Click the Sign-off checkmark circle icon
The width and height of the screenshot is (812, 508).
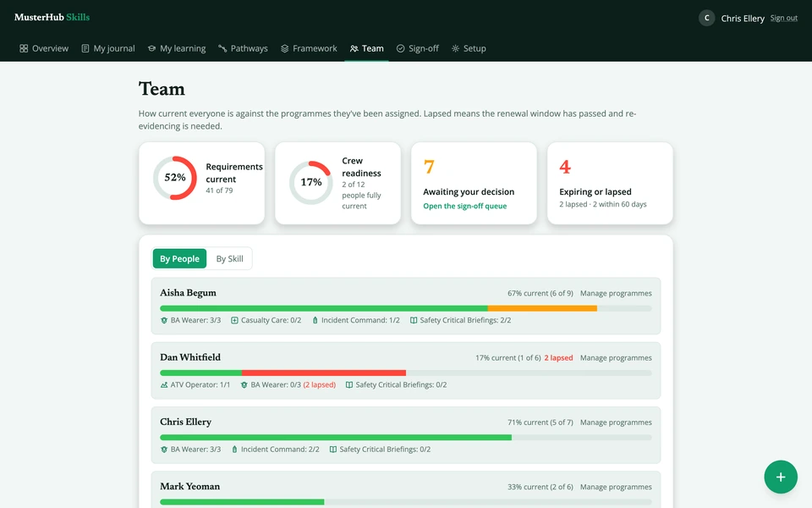400,48
